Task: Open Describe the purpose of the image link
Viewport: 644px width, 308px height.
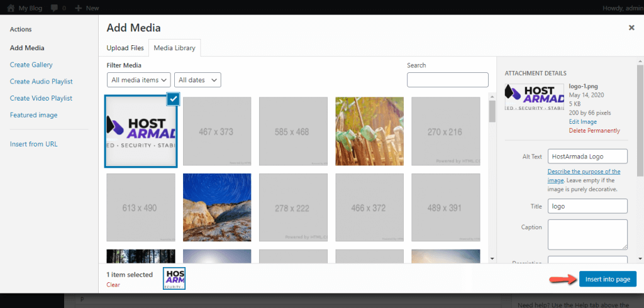Action: coord(584,176)
